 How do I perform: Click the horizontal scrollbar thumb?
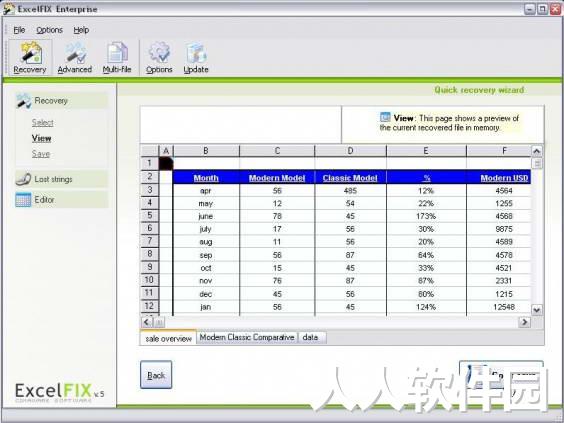[x=160, y=322]
